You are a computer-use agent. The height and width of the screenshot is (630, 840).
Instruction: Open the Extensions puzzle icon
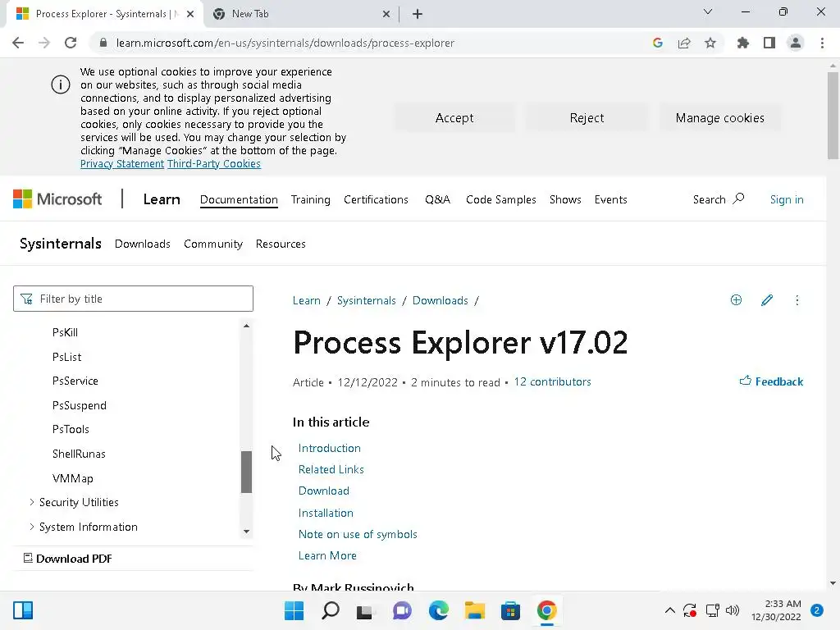tap(742, 43)
